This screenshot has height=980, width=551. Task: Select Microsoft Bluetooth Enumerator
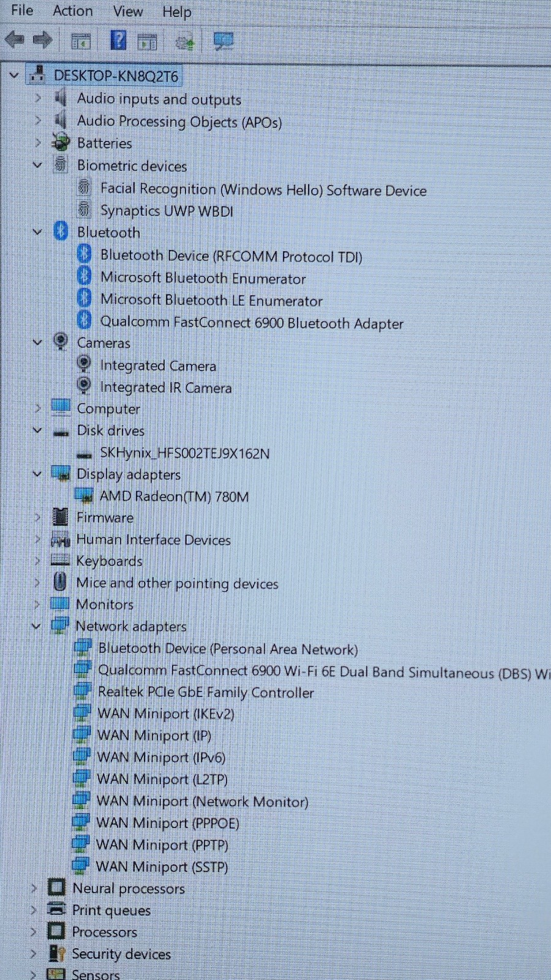(203, 278)
